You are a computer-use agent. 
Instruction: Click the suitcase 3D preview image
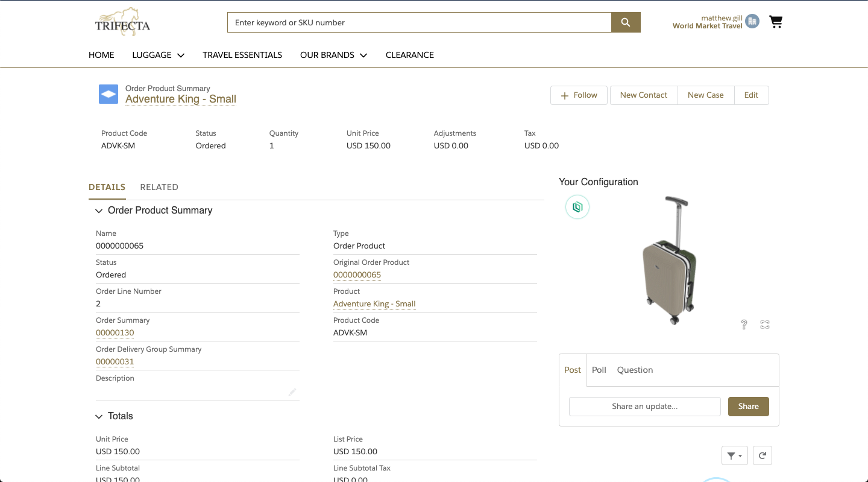pyautogui.click(x=669, y=261)
